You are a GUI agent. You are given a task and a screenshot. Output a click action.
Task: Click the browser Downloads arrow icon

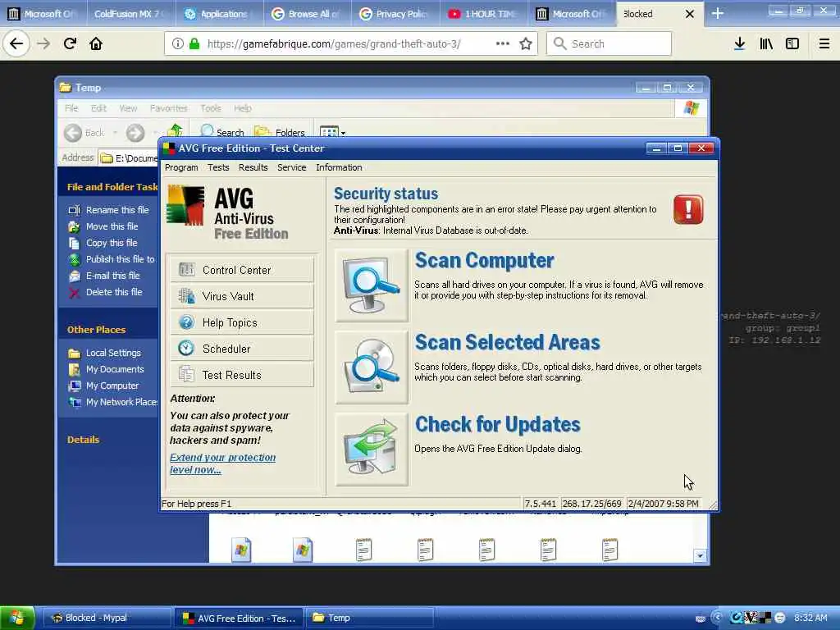(x=739, y=44)
